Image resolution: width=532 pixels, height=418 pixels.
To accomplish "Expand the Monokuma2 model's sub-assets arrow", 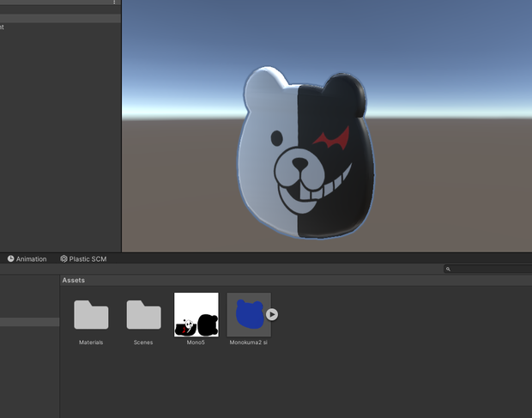I will click(x=272, y=314).
